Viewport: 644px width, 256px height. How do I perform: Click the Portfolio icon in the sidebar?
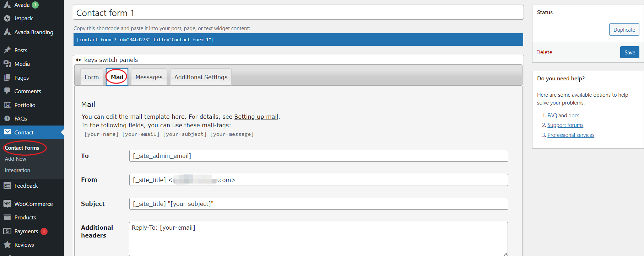coord(7,105)
